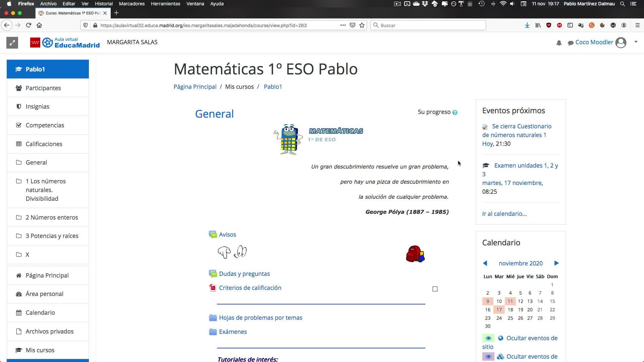Open the Marcadores menu
The width and height of the screenshot is (644, 362).
coord(132,4)
